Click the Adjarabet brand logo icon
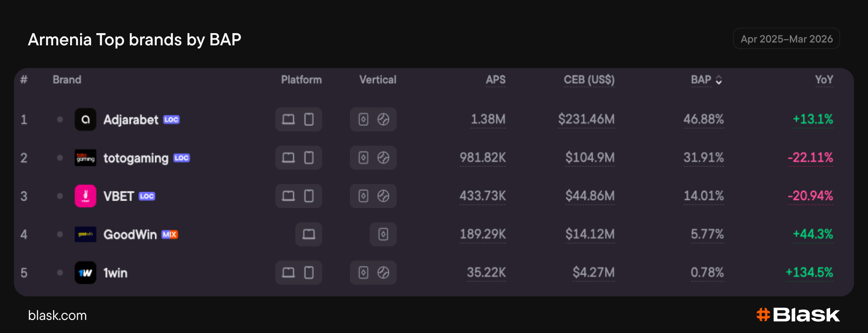Screen dimensions: 868x333 point(85,119)
